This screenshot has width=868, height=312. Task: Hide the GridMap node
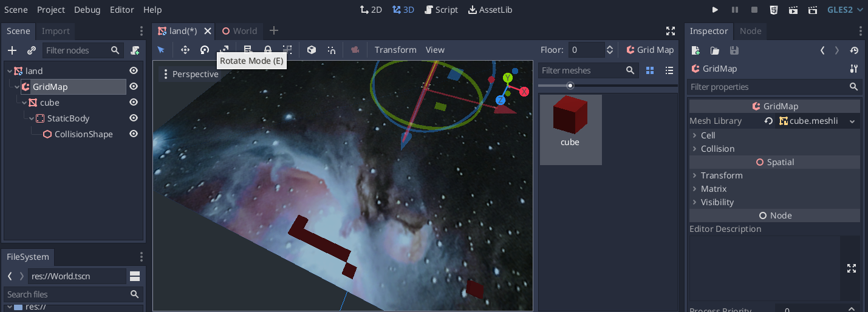click(134, 87)
